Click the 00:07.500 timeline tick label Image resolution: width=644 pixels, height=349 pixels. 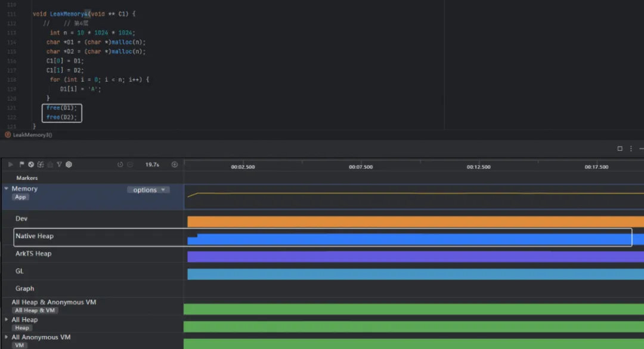click(x=361, y=167)
